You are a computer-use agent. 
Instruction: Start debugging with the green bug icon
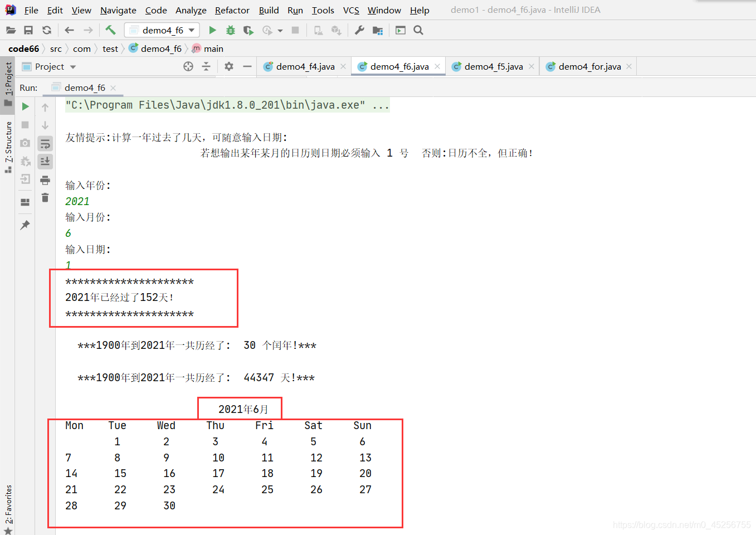coord(231,30)
